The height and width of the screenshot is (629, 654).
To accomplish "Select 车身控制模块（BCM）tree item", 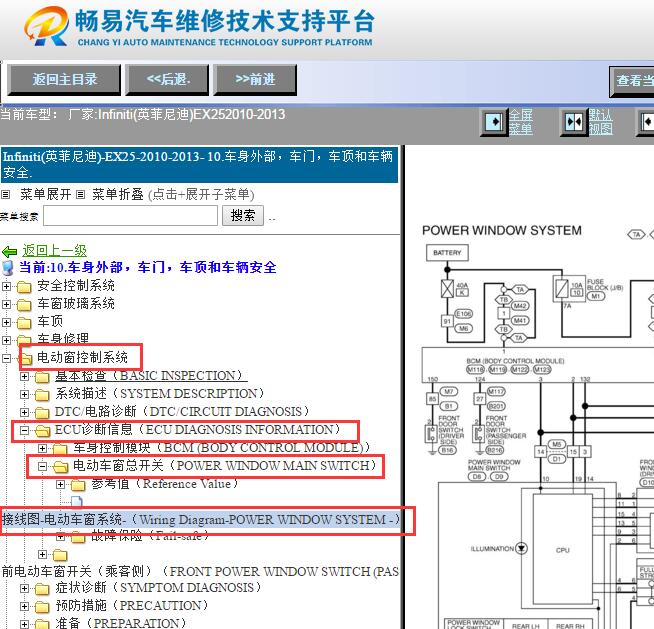I will tap(221, 448).
